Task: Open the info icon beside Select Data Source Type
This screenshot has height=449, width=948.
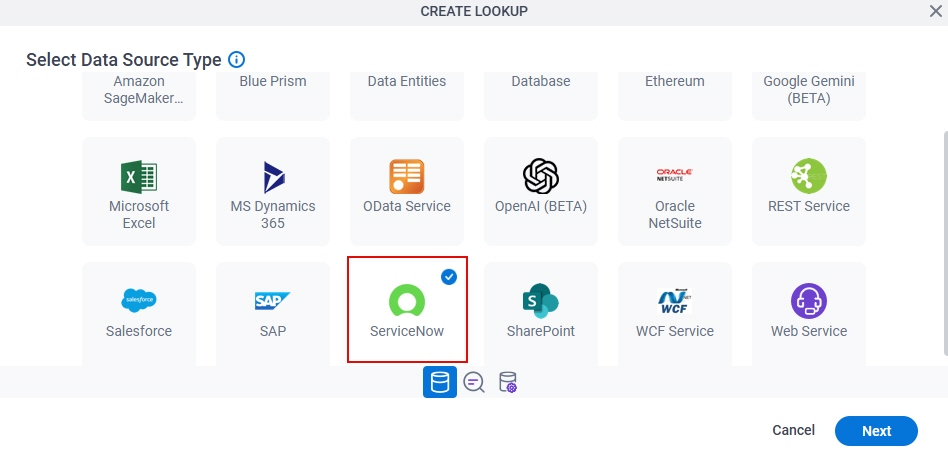Action: pos(236,60)
